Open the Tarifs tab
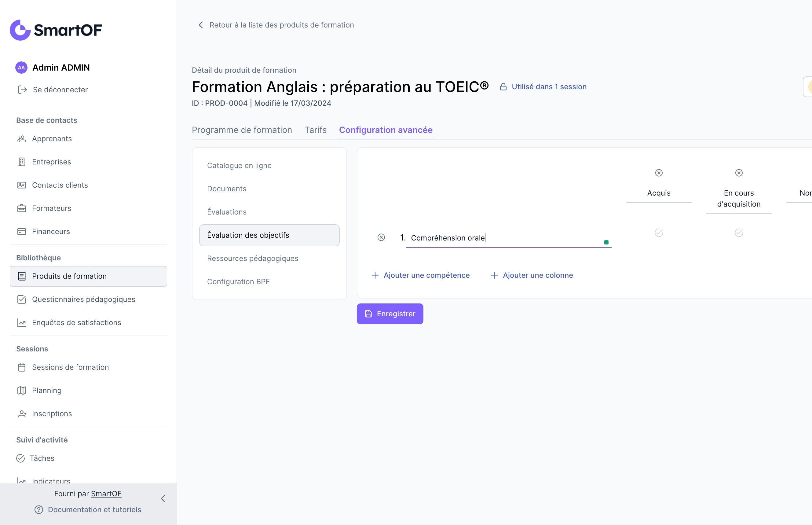 tap(316, 130)
